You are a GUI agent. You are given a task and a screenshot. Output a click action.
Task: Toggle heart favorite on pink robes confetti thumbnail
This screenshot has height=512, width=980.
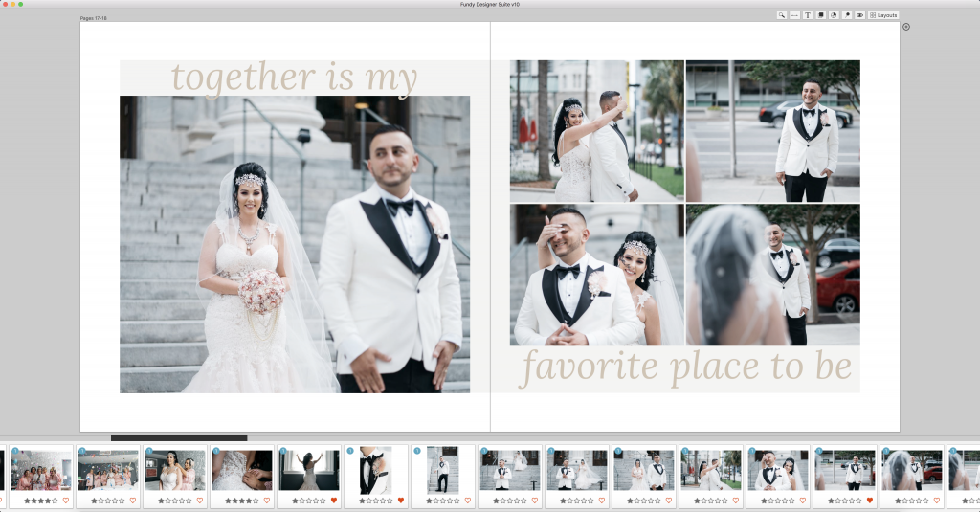(x=66, y=501)
